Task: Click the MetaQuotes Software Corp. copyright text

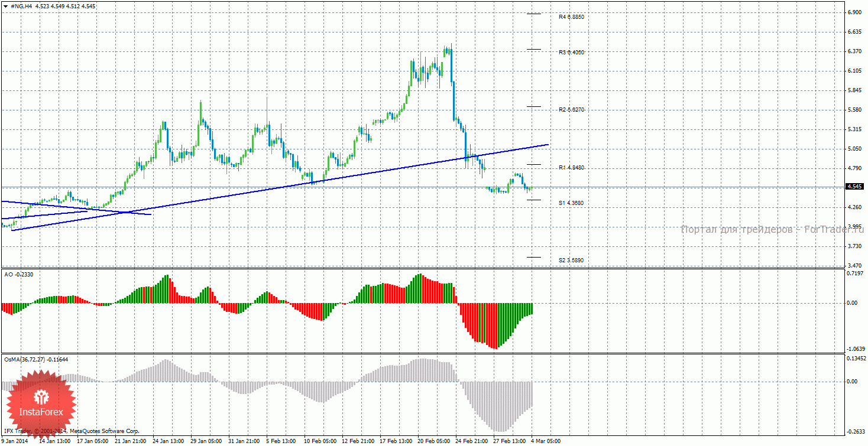Action: coord(104,432)
